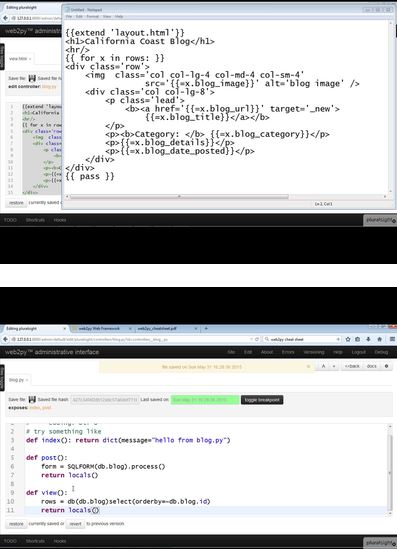This screenshot has height=549, width=397.
Task: Open the Notepad Edit menu
Action: (79, 16)
